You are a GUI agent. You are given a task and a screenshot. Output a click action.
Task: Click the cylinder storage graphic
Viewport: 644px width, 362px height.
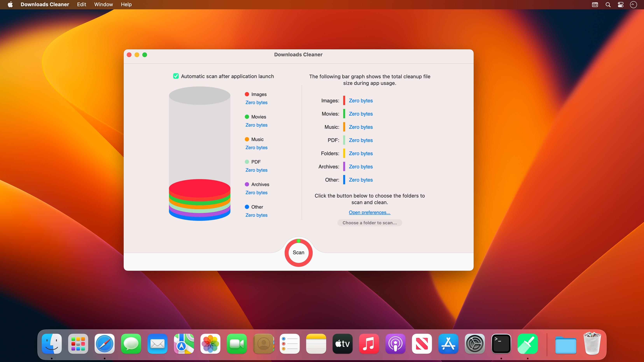199,154
